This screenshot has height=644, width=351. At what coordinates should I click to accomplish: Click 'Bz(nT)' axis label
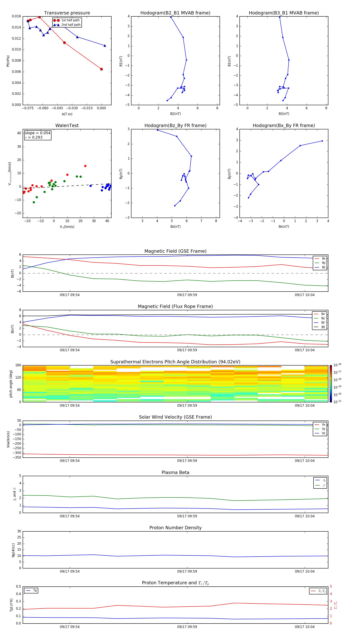pos(175,227)
